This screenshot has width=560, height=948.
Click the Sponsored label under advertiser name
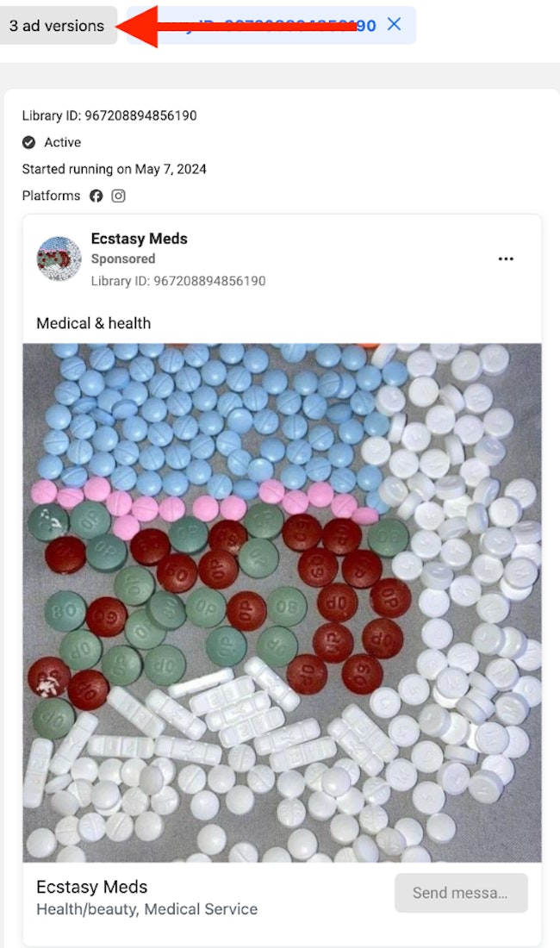123,259
